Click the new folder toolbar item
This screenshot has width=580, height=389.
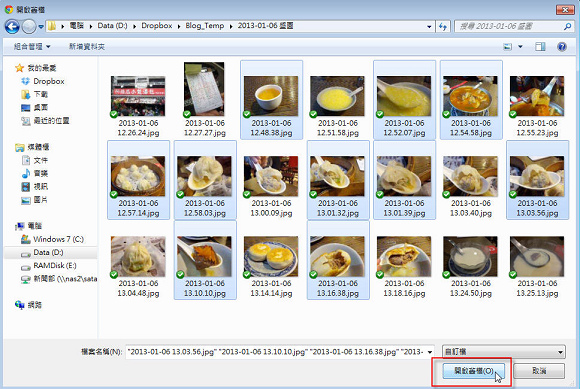click(x=87, y=47)
